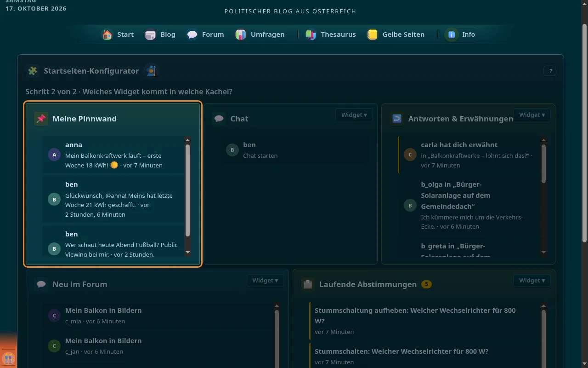Click the ballot box icon of Laufende Abstimmungen
588x368 pixels.
(x=308, y=284)
